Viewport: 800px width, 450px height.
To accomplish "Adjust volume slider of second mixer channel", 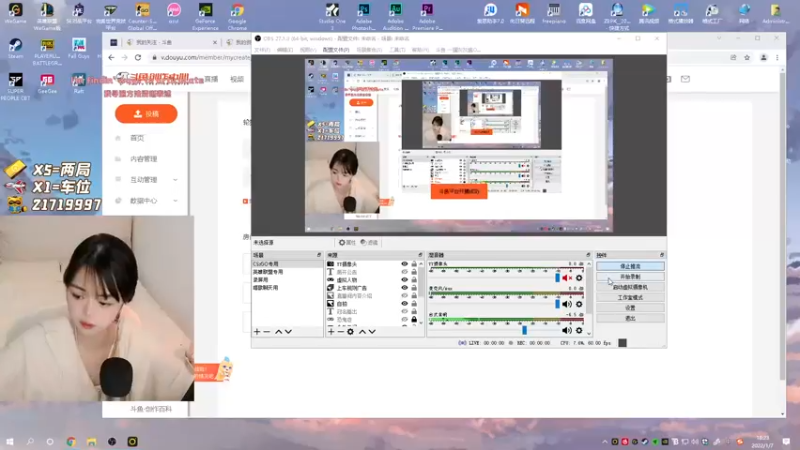I will click(557, 304).
